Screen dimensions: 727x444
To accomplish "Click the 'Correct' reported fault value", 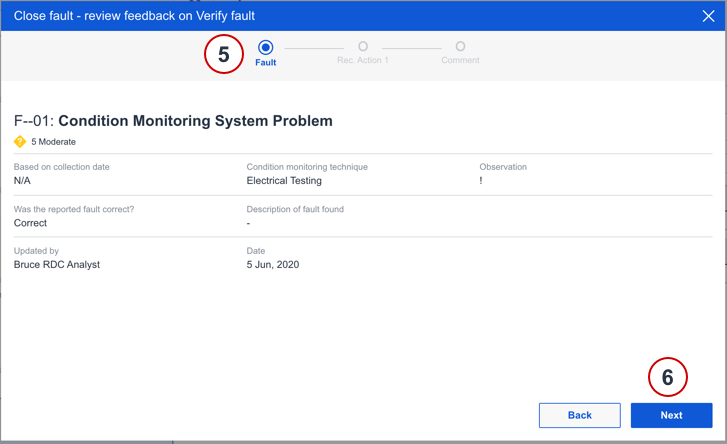I will pos(30,223).
